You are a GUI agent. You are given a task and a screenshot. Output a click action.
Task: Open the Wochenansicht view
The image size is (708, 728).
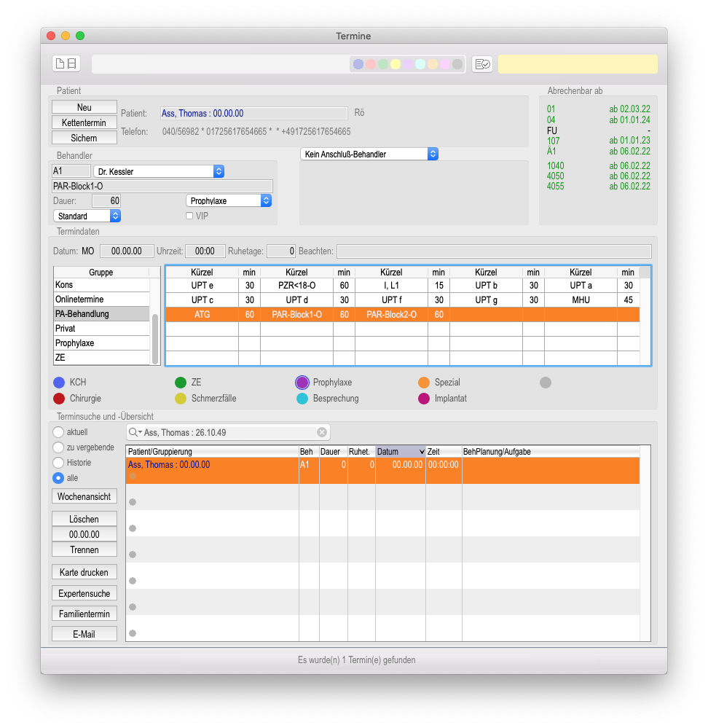(84, 496)
